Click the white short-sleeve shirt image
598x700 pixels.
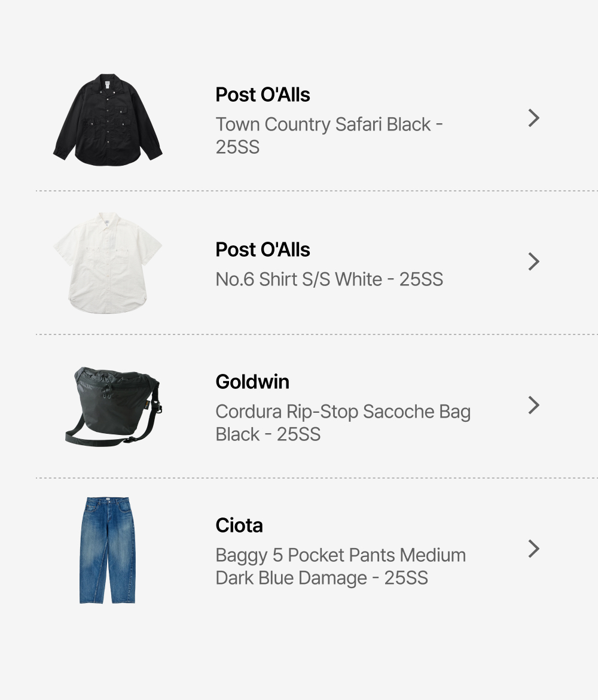tap(108, 262)
